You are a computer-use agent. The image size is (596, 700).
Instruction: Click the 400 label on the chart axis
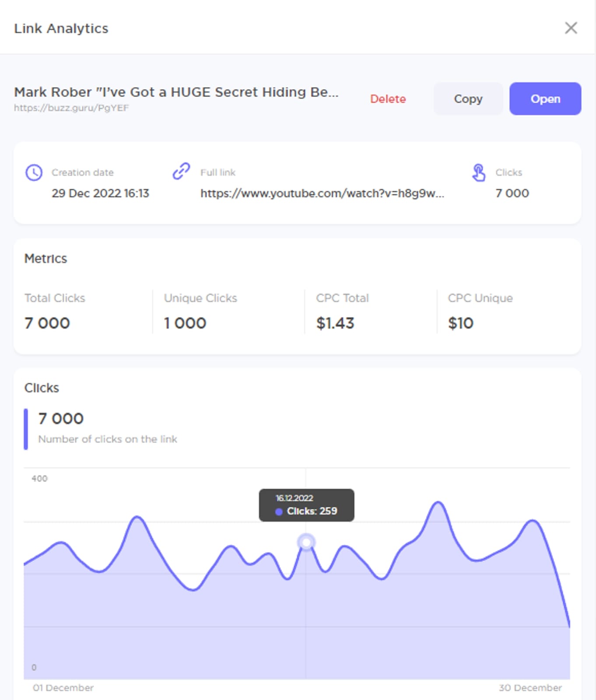(39, 479)
